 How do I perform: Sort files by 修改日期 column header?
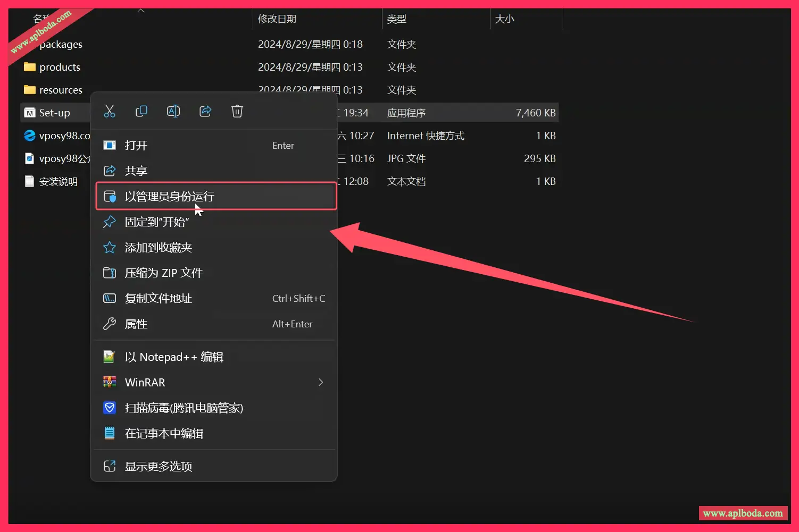coord(277,19)
